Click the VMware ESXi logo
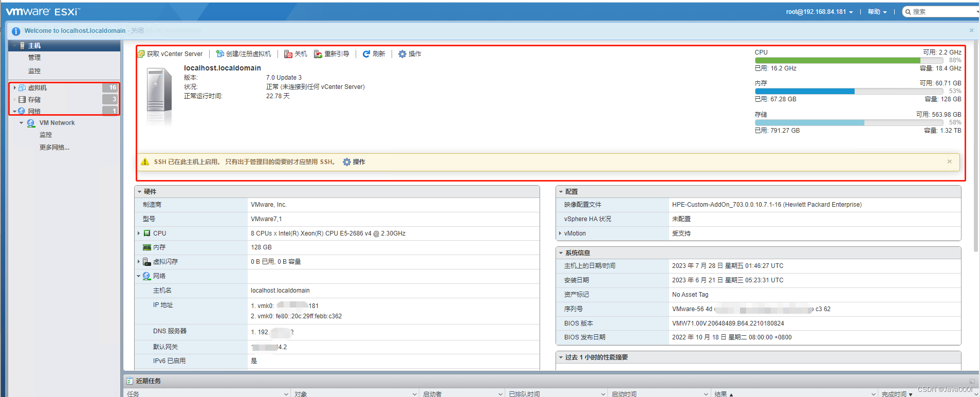The height and width of the screenshot is (397, 980). point(43,11)
